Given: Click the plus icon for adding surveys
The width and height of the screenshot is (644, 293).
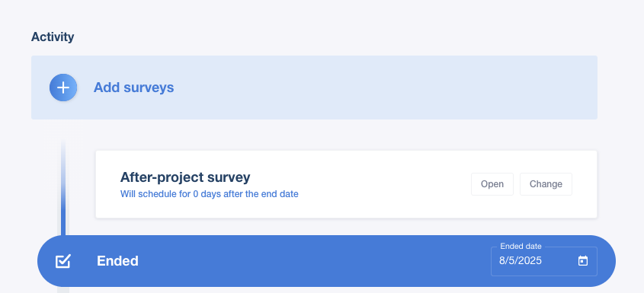Looking at the screenshot, I should click(63, 88).
